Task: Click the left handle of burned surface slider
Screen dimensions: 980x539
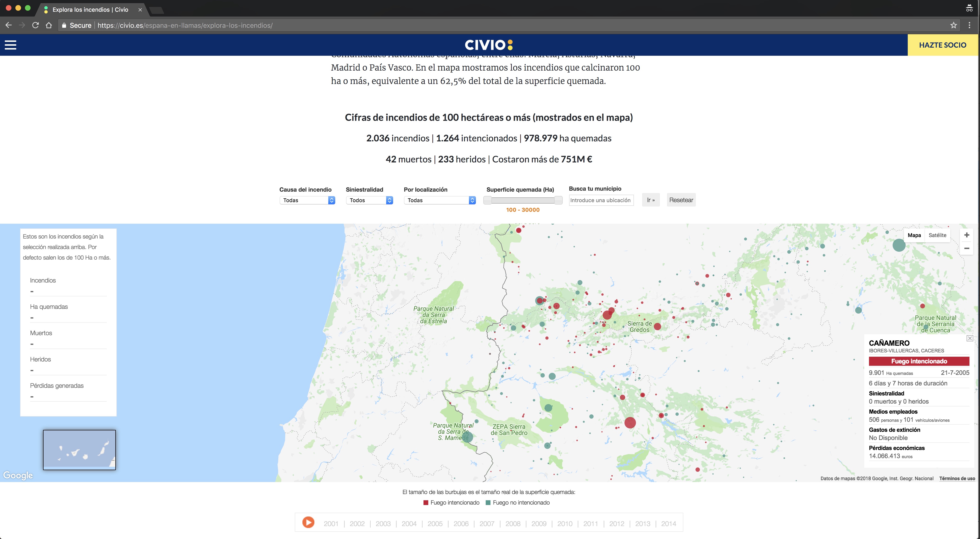Action: click(487, 200)
